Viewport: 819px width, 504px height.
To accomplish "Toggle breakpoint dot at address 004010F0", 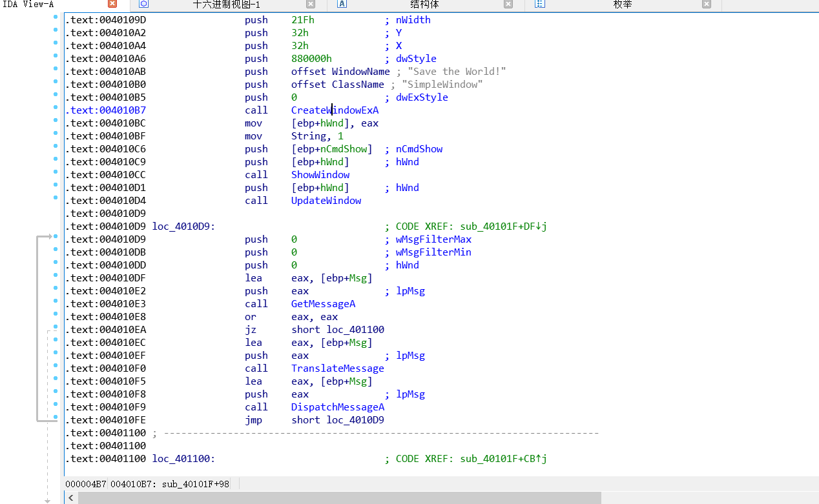I will [56, 365].
